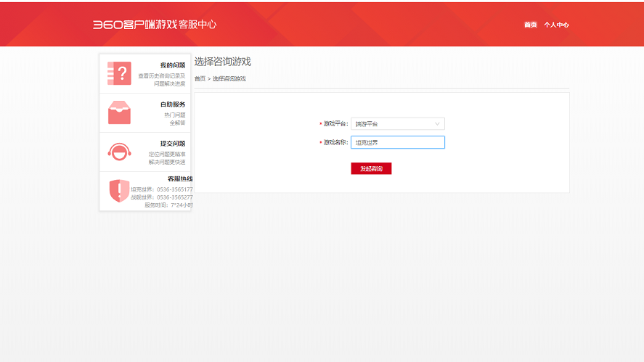Click the question-mark notebook icon for 我的问题

[x=119, y=73]
